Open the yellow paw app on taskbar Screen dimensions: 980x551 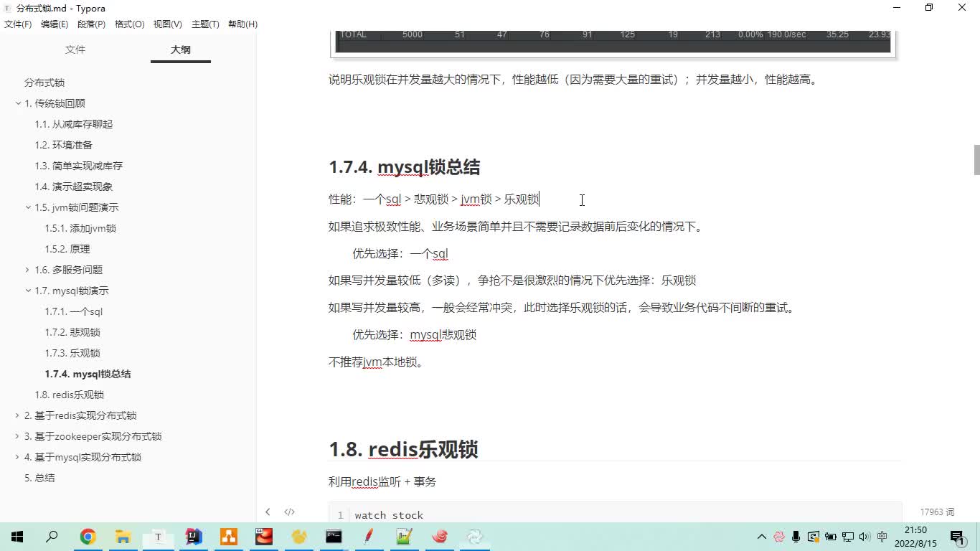tap(298, 537)
